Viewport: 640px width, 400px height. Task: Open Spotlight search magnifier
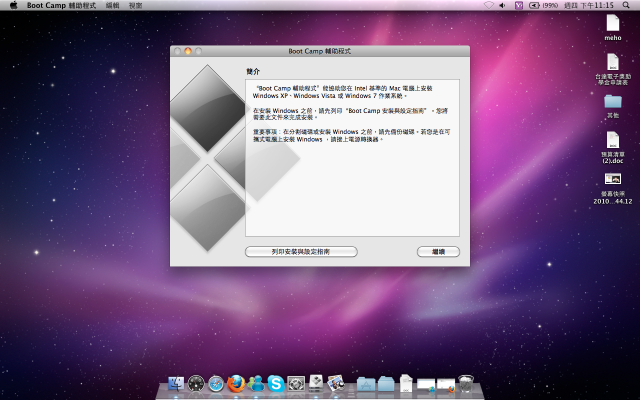coord(626,5)
